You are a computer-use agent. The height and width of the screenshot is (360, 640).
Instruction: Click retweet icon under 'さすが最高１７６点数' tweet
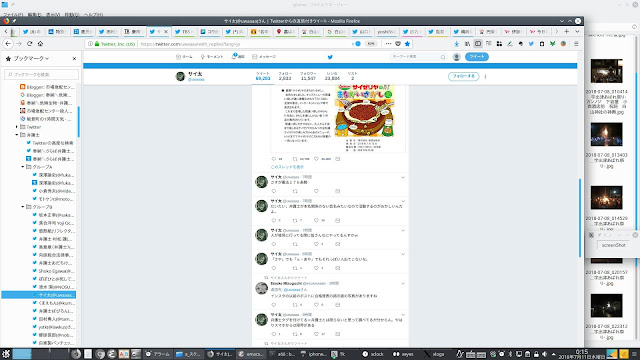(295, 191)
